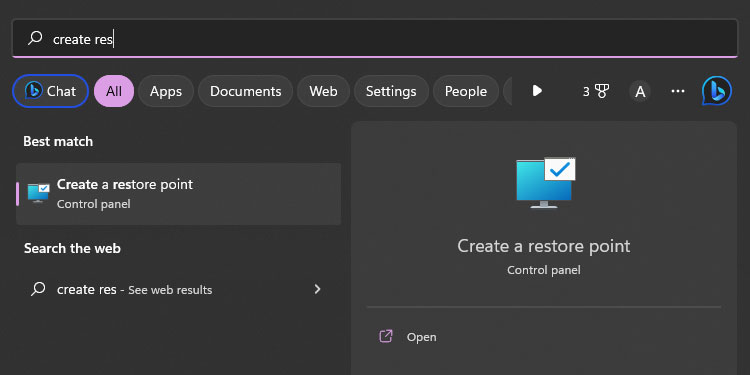The width and height of the screenshot is (750, 375).
Task: Open the Bing Chat filter
Action: point(51,91)
